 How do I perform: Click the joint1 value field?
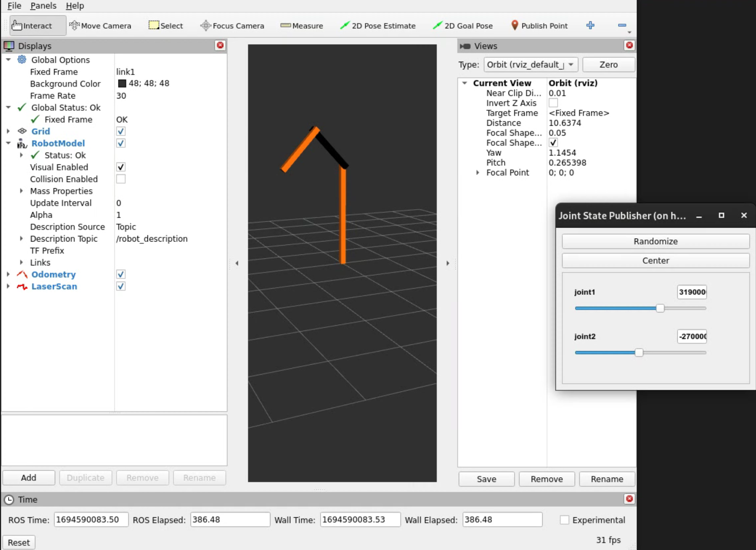coord(692,292)
